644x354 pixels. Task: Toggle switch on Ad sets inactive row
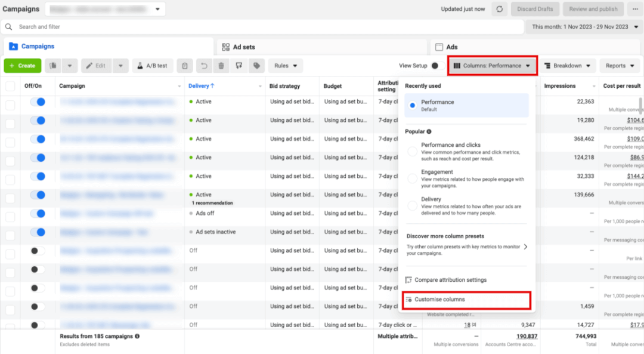tap(38, 232)
